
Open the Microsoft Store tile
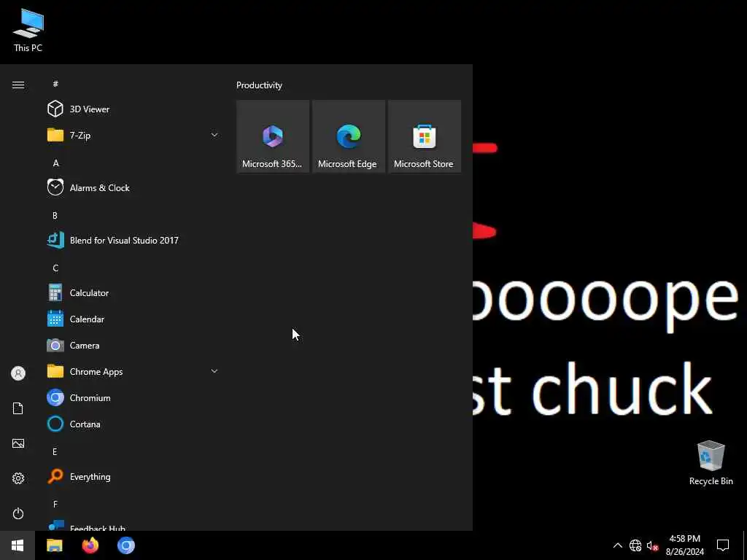[425, 136]
